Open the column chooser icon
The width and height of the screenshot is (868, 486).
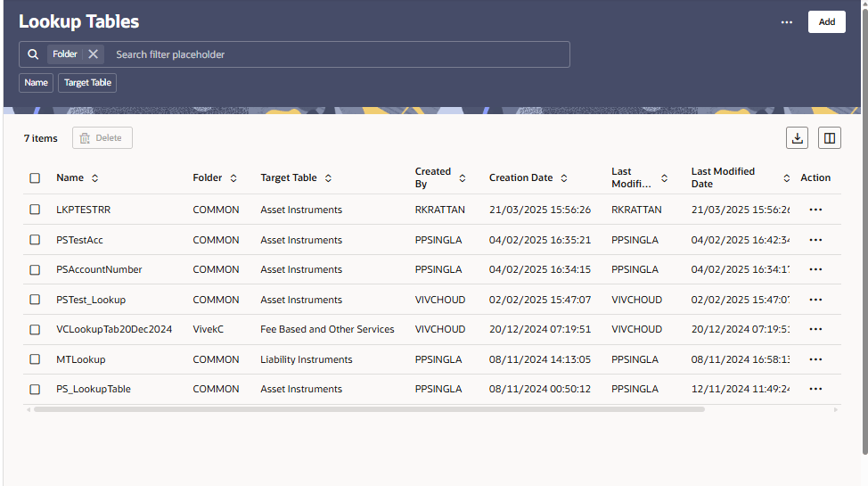[x=830, y=138]
